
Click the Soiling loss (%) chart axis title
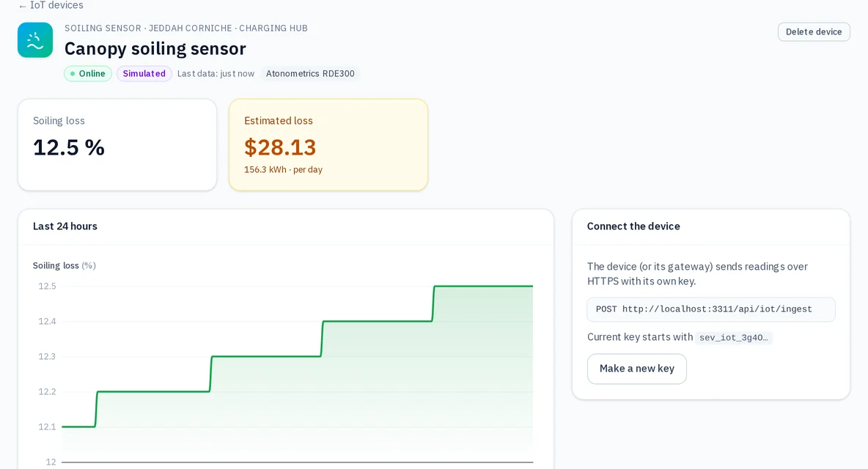coord(65,265)
